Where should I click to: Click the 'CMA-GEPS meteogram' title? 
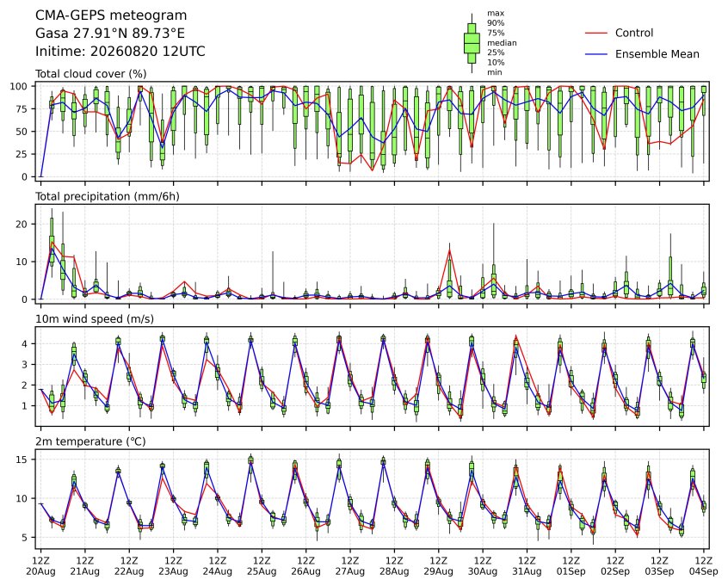tap(111, 15)
